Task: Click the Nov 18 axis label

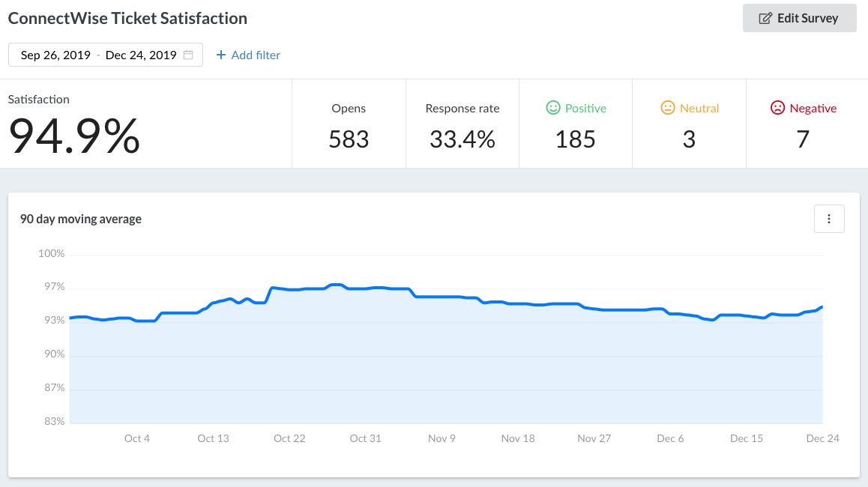Action: 518,438
